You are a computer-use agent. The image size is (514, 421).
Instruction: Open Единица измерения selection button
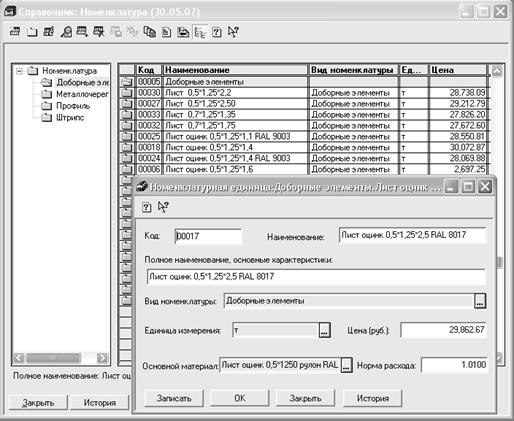tap(324, 330)
